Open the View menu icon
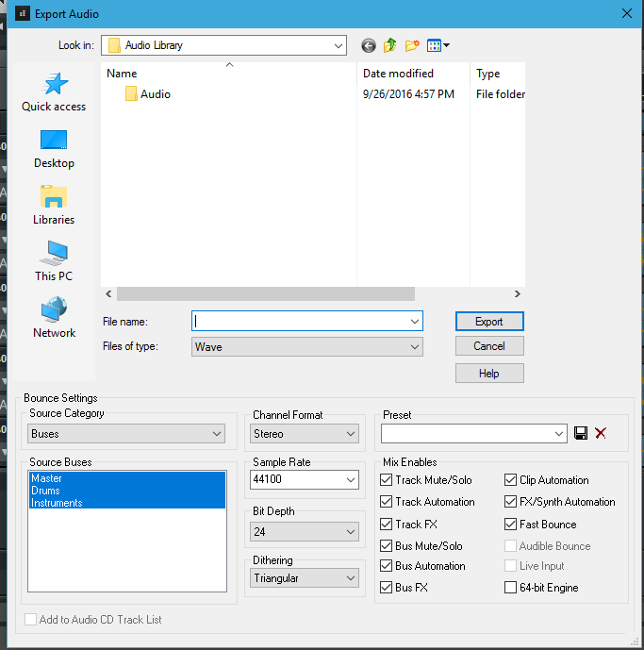Screen dimensions: 644x650 pyautogui.click(x=438, y=45)
